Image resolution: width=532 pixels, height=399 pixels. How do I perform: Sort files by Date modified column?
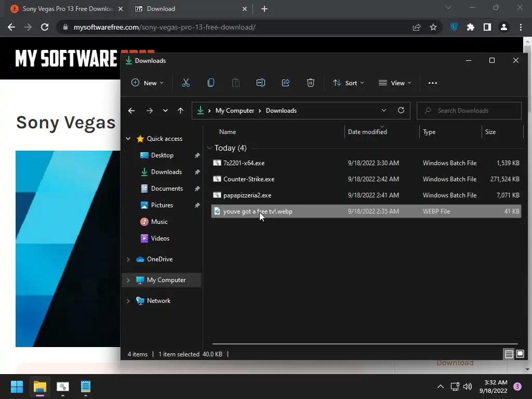tap(367, 132)
